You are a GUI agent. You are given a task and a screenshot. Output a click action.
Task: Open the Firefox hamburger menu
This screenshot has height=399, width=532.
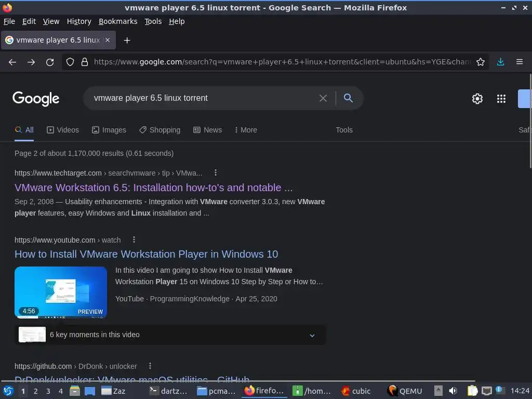(520, 62)
